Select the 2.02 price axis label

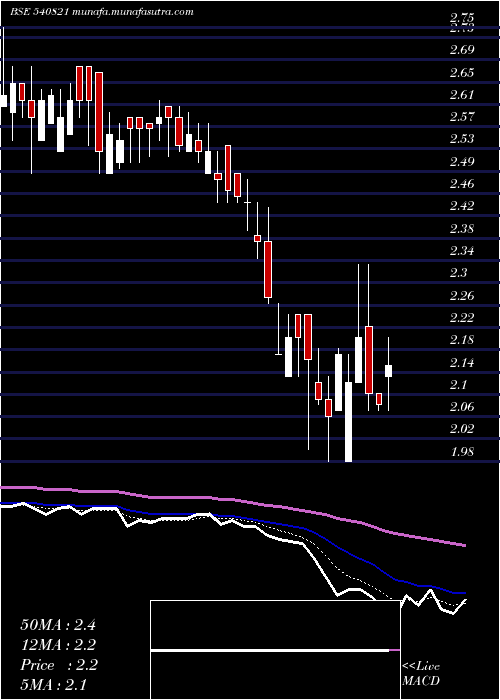pyautogui.click(x=461, y=429)
